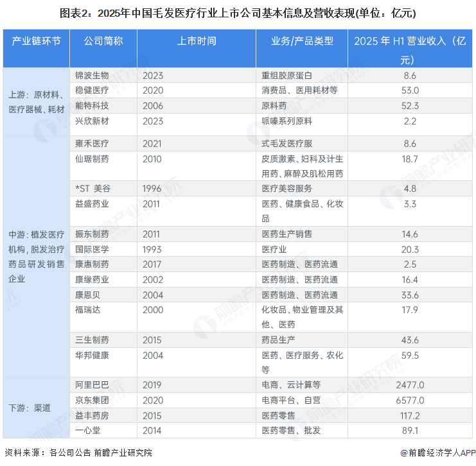Click business type 式毛发医疗服

[287, 144]
